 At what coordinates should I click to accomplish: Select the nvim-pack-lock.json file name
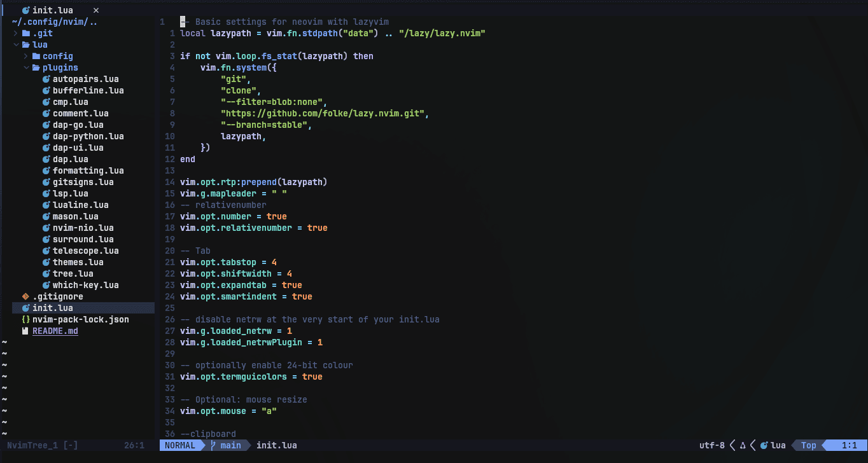click(x=81, y=319)
